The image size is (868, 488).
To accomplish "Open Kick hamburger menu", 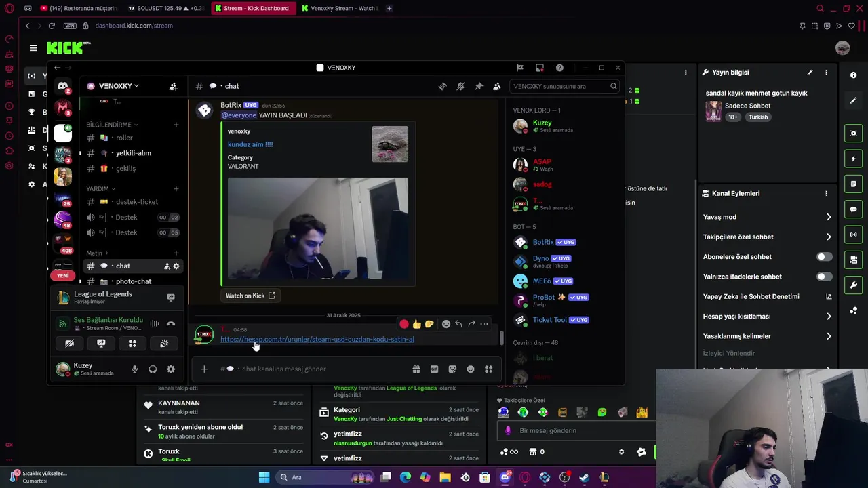I will coord(33,48).
